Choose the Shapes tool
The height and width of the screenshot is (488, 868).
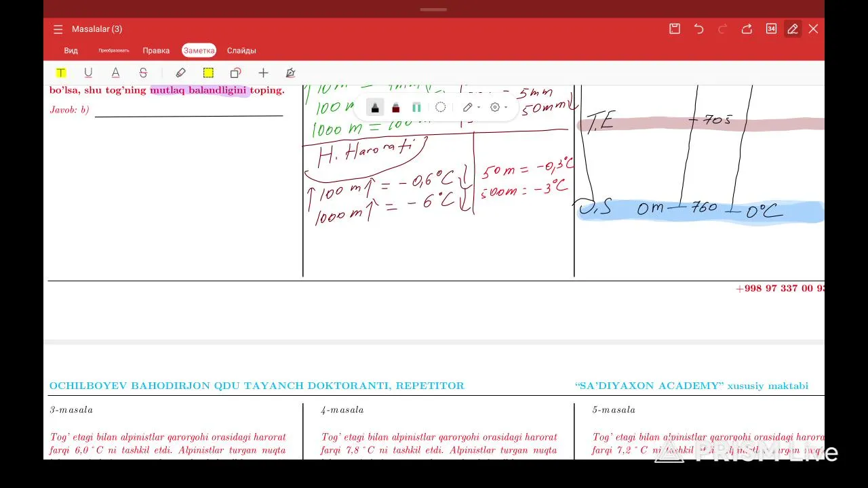tap(235, 73)
